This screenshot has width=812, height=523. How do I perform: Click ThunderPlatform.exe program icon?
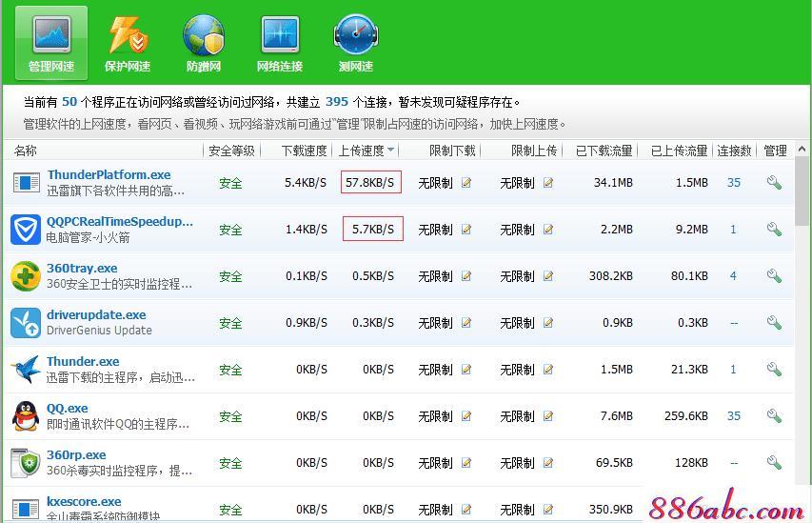26,183
